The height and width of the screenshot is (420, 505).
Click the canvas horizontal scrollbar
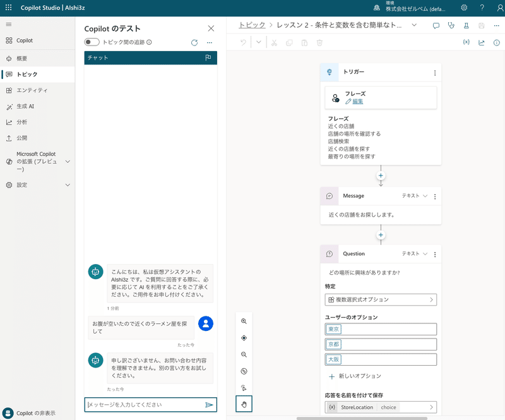pos(362,418)
